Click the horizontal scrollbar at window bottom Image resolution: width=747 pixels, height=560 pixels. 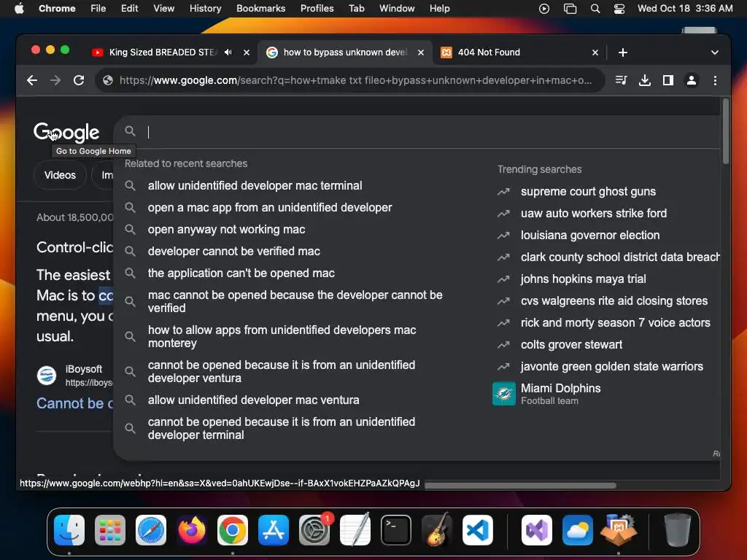[520, 485]
